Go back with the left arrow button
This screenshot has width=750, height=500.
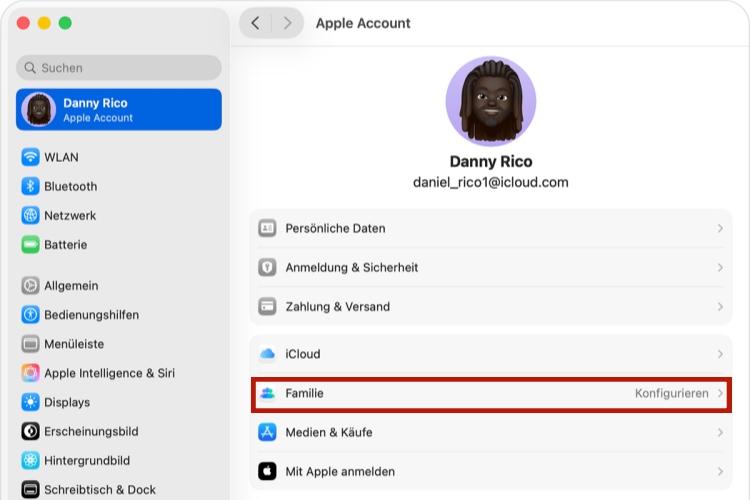(255, 23)
